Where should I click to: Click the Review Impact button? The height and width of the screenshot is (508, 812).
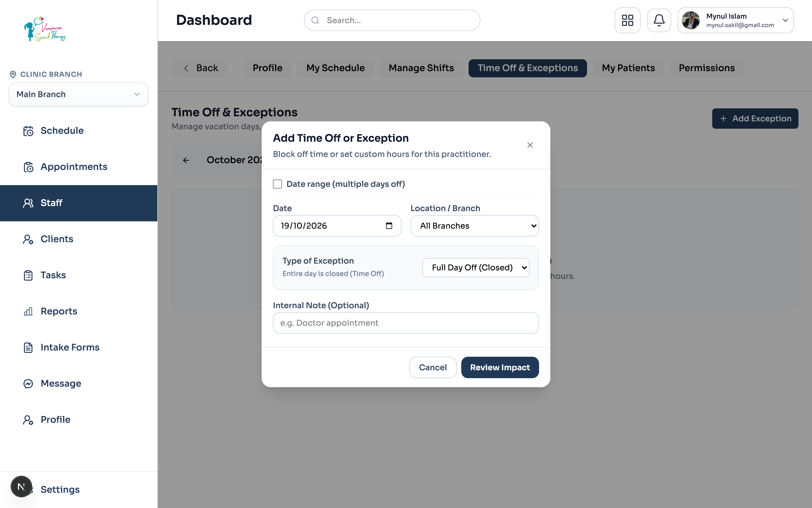(500, 367)
